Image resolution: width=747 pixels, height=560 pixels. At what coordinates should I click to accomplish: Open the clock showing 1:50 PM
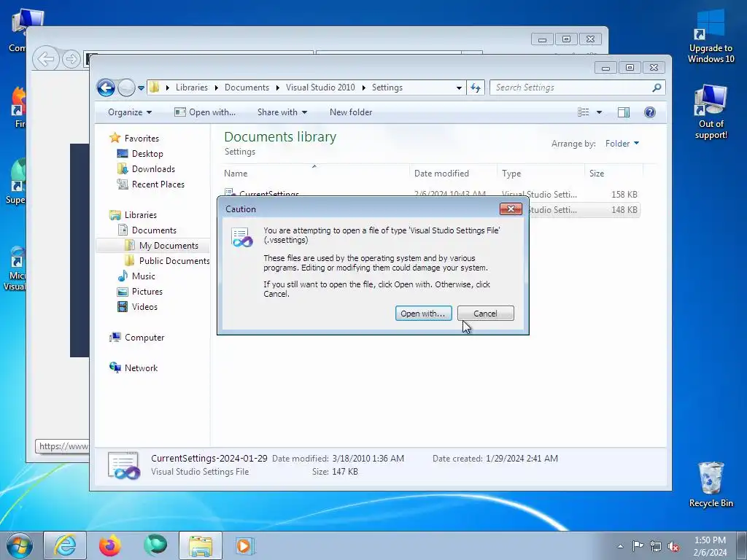point(710,546)
